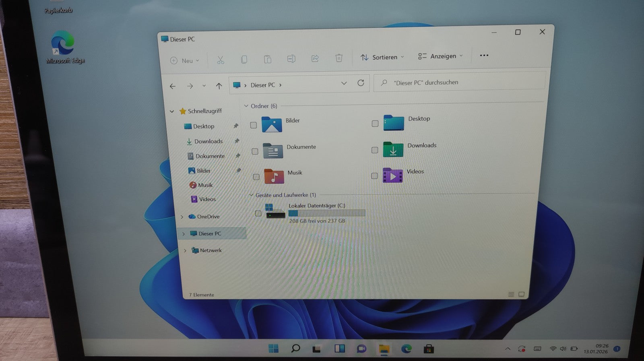
Task: Check the Bilder folder checkbox
Action: click(254, 125)
